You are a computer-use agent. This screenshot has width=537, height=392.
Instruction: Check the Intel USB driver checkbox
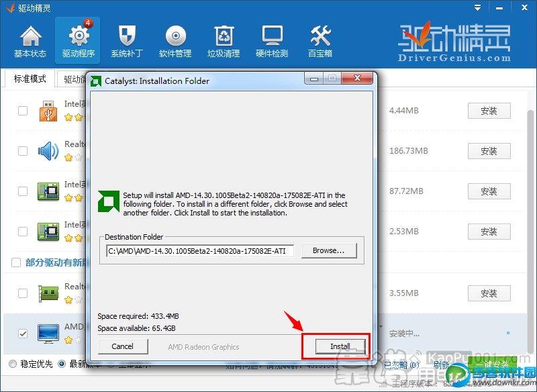(x=23, y=111)
